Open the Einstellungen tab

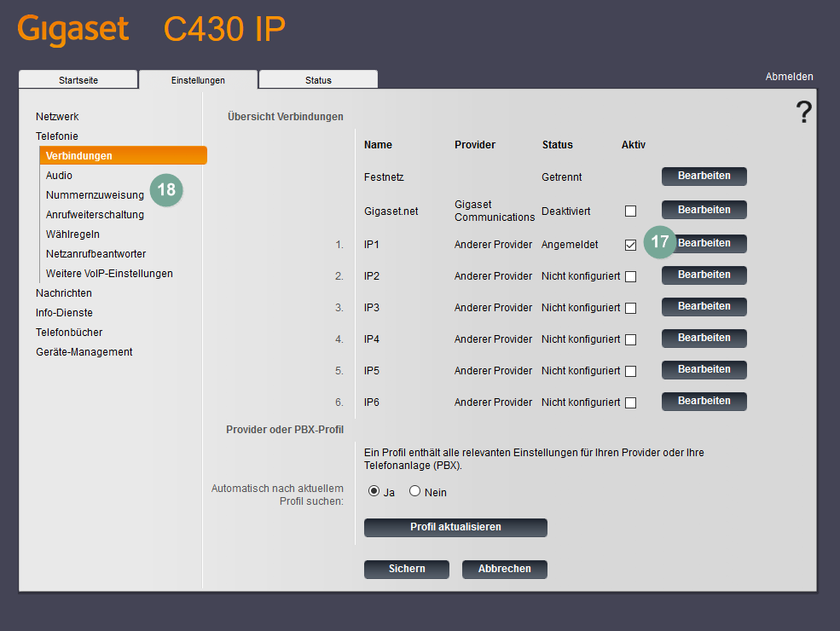(x=198, y=80)
